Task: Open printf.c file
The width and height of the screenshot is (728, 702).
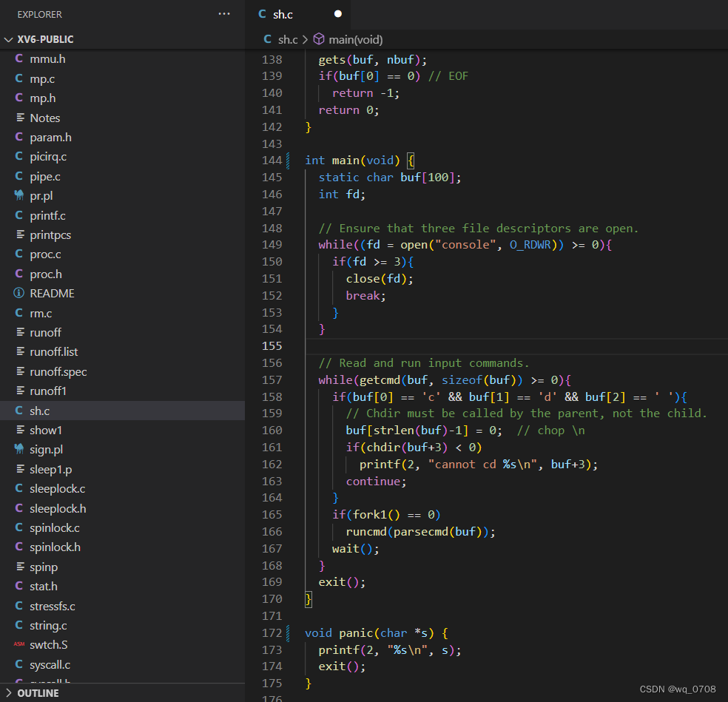Action: tap(47, 216)
